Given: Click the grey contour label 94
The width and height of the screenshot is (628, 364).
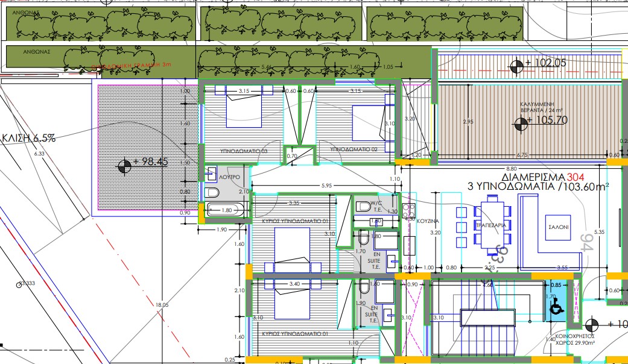Looking at the screenshot, I should click(x=586, y=242).
